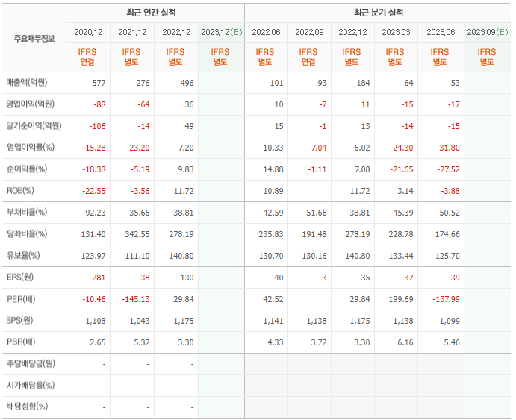Select net income value -106
Image resolution: width=516 pixels, height=420 pixels.
97,126
